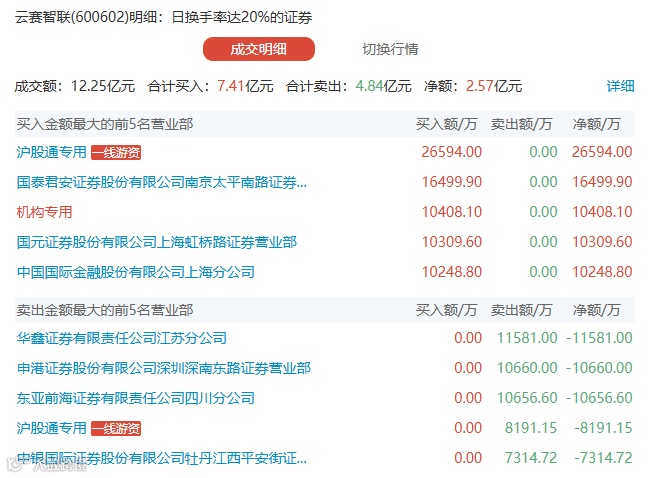The width and height of the screenshot is (653, 478).
Task: Open 中国国际金融 上海分公司 link
Action: (136, 272)
